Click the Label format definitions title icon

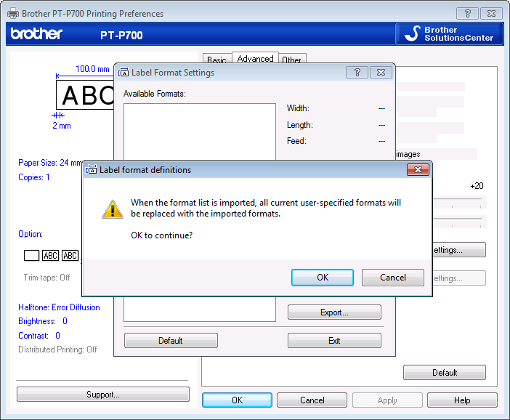point(91,169)
